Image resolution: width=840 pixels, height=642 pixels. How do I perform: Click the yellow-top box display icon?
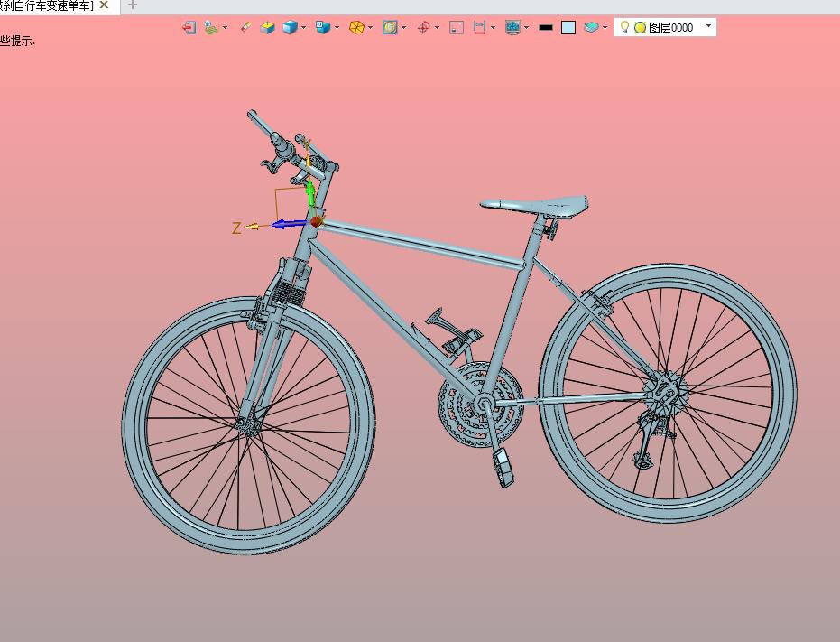[267, 27]
